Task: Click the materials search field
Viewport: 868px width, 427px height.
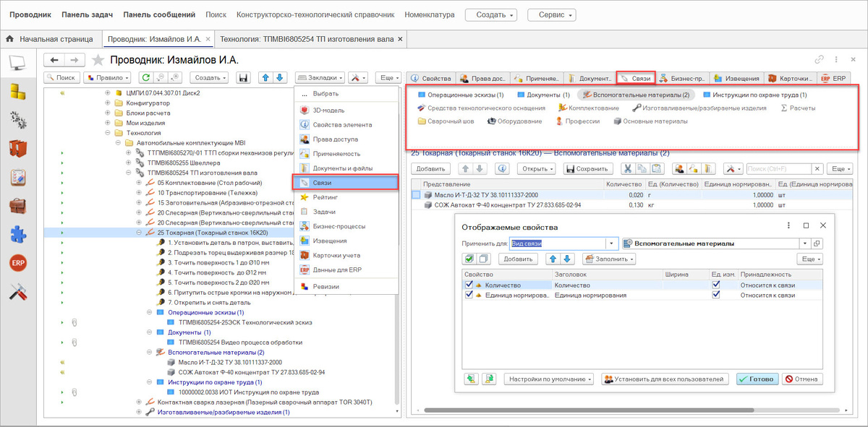Action: (778, 168)
